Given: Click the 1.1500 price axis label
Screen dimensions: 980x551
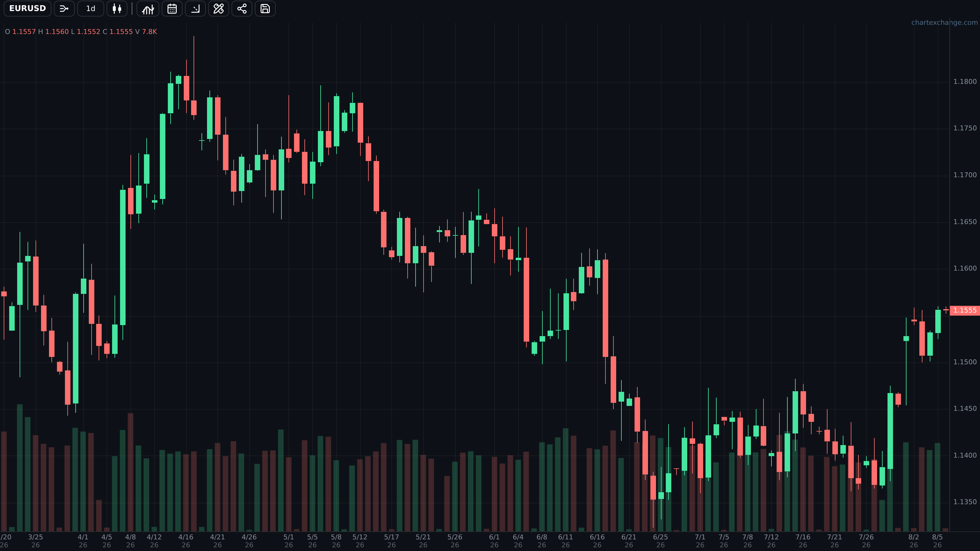Looking at the screenshot, I should pyautogui.click(x=965, y=362).
